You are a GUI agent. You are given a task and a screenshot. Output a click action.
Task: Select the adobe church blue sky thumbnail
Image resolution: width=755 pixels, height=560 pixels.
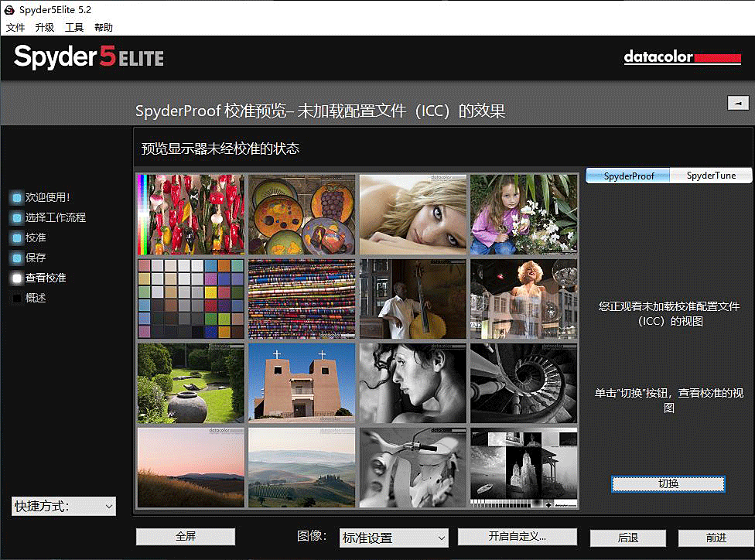coord(302,383)
